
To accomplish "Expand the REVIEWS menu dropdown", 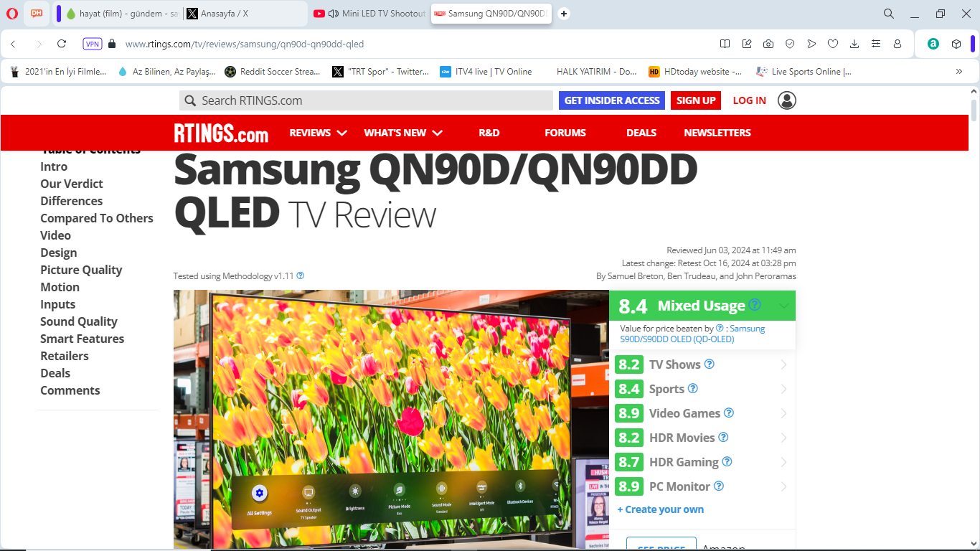I will pos(318,133).
